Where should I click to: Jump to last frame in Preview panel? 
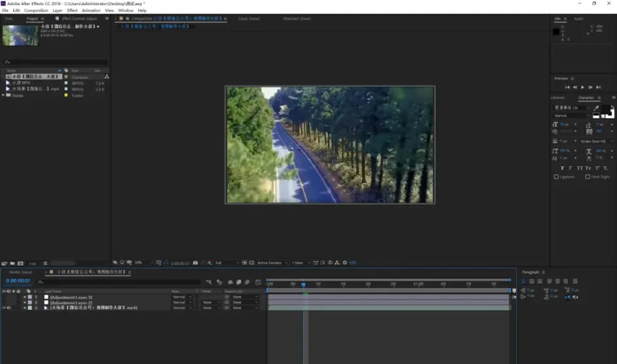pyautogui.click(x=598, y=87)
